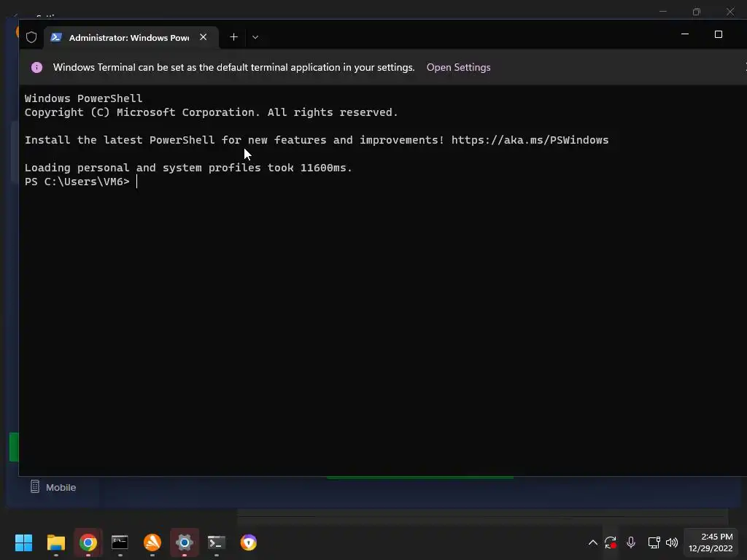Click the volume speaker tray icon
This screenshot has width=747, height=560.
(672, 542)
